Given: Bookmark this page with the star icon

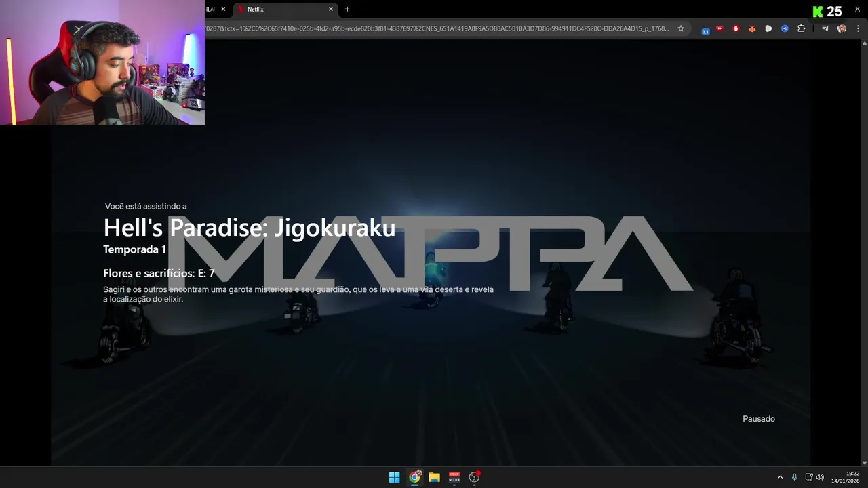Looking at the screenshot, I should pos(681,28).
